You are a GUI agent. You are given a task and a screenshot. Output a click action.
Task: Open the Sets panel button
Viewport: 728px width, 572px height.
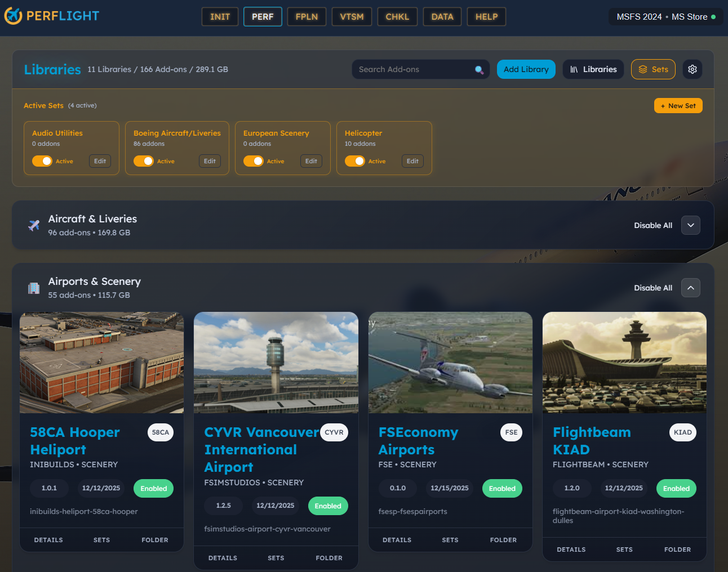click(653, 69)
